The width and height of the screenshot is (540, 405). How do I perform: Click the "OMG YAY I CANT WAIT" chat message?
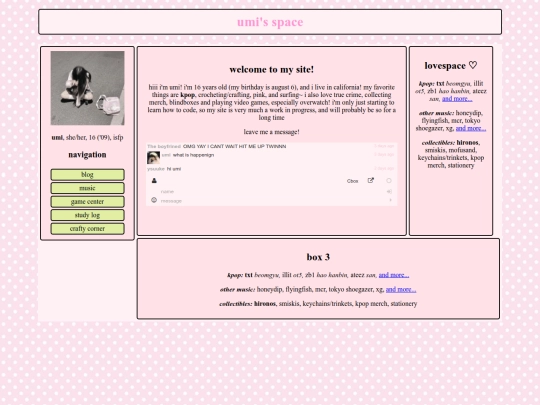(235, 146)
